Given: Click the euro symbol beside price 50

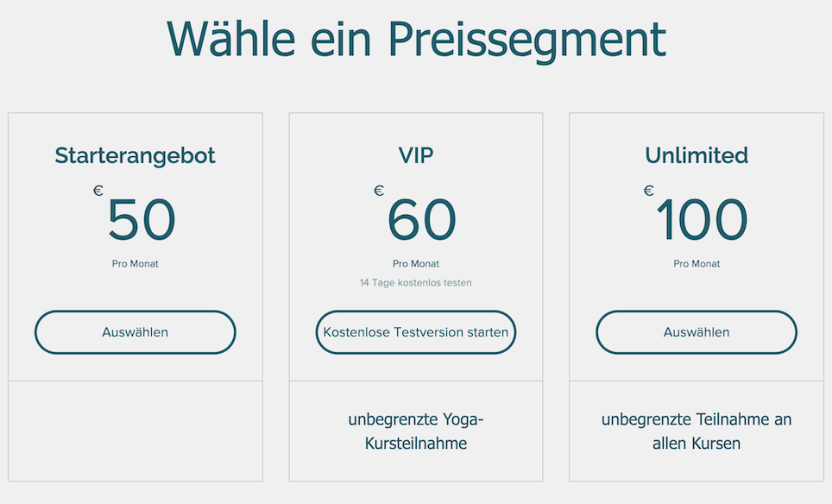Looking at the screenshot, I should [98, 191].
